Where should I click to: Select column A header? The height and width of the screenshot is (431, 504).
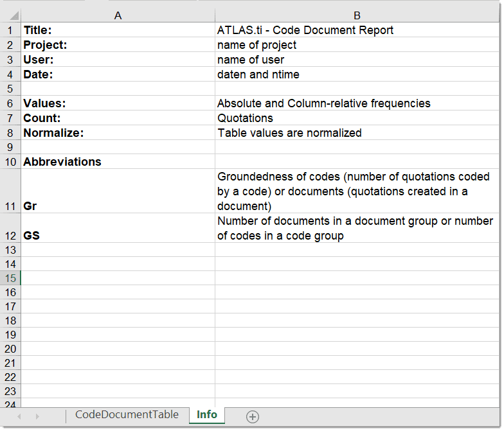(118, 15)
